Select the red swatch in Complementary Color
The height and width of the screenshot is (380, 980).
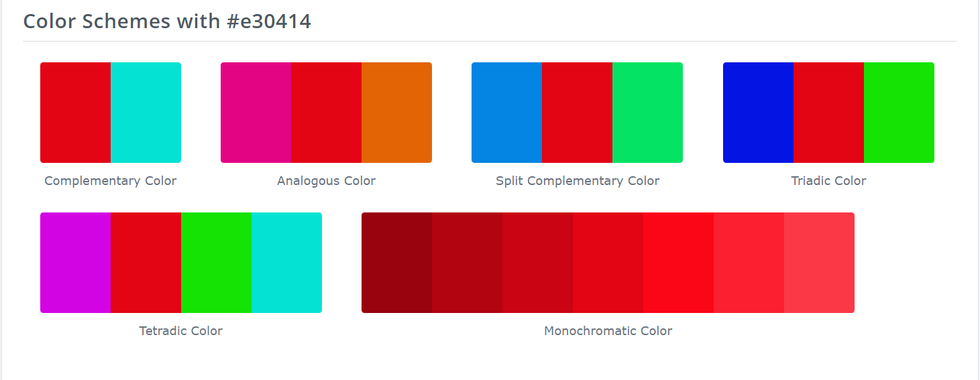coord(75,113)
